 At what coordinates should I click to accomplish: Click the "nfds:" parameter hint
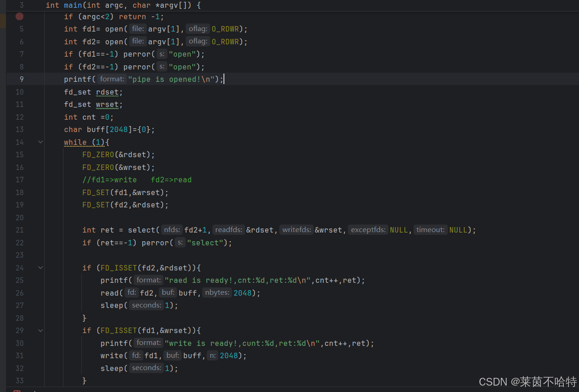click(173, 230)
